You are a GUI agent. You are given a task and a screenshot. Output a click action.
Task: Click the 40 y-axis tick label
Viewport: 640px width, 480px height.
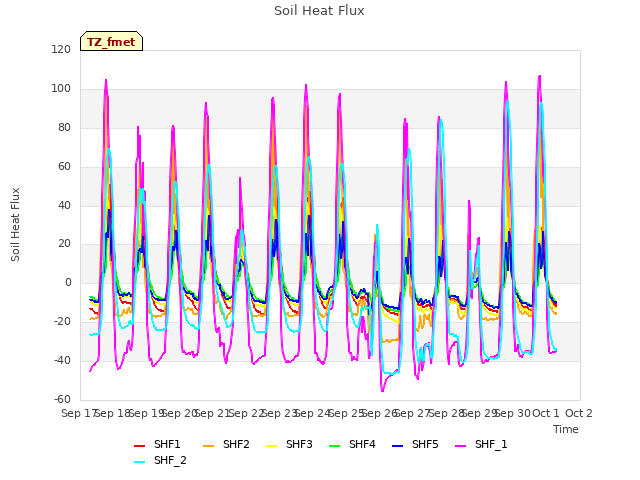pos(64,205)
